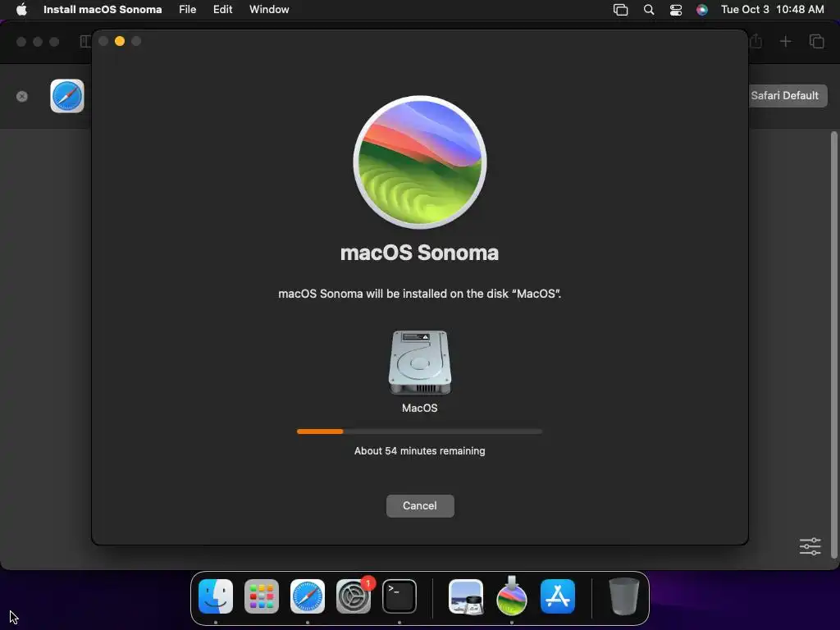Viewport: 840px width, 630px height.
Task: Open Control Center in menu bar
Action: [676, 10]
